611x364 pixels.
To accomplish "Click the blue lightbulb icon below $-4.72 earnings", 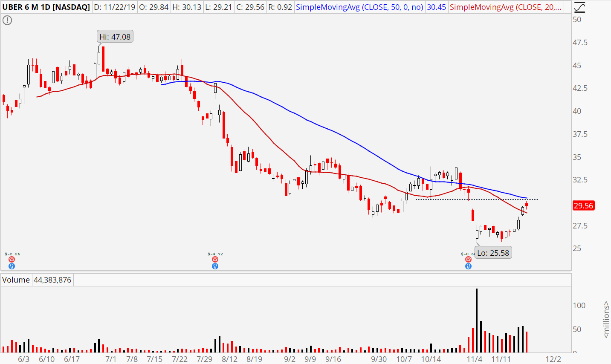I will tap(215, 266).
